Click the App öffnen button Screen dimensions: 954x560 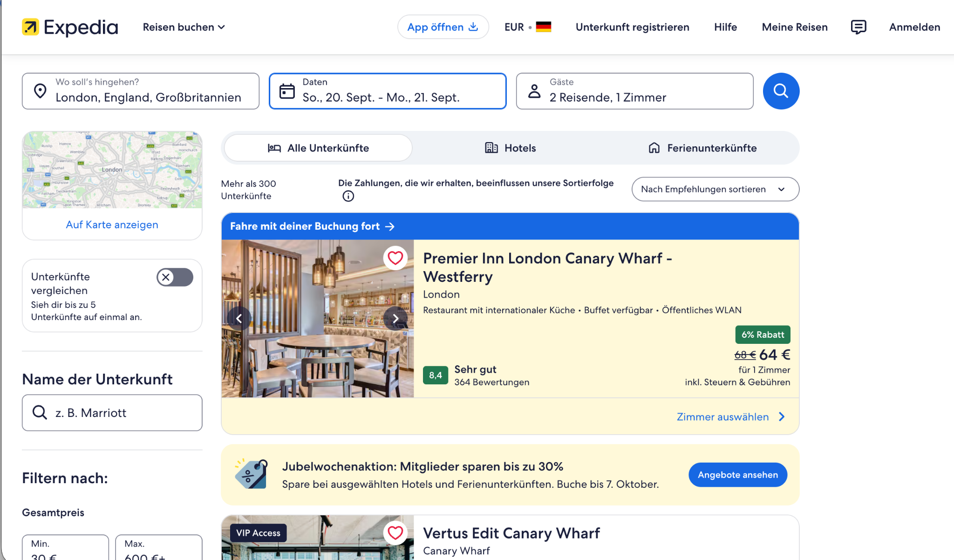tap(443, 27)
